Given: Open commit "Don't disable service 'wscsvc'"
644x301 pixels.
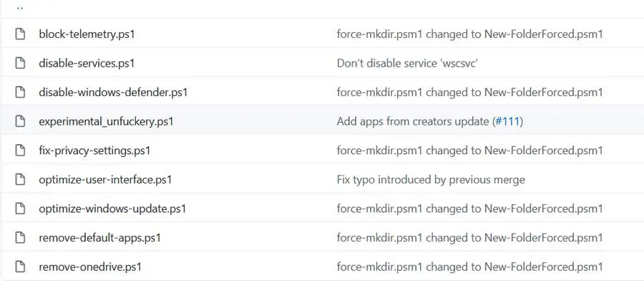Looking at the screenshot, I should 407,63.
